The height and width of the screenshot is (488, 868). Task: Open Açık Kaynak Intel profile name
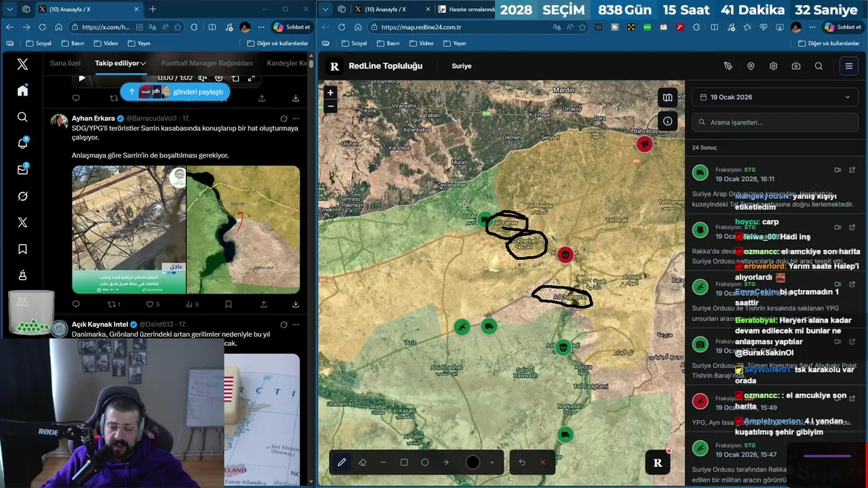(100, 324)
